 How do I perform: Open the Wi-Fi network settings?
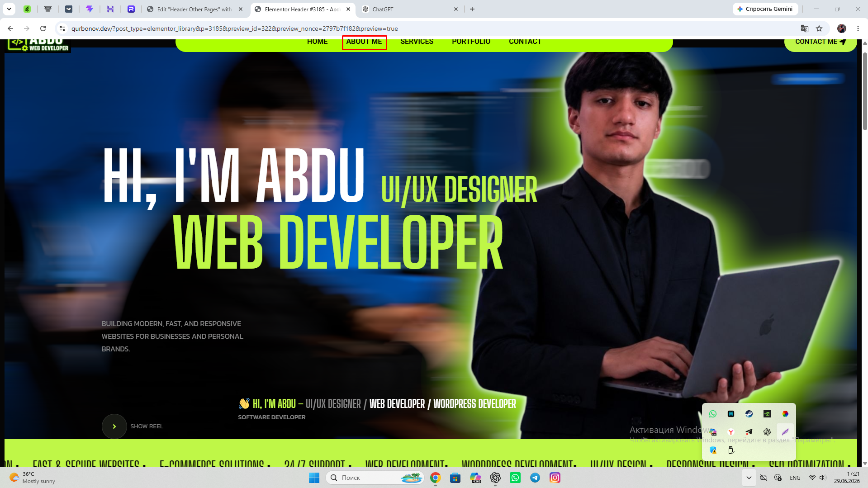coord(812,478)
